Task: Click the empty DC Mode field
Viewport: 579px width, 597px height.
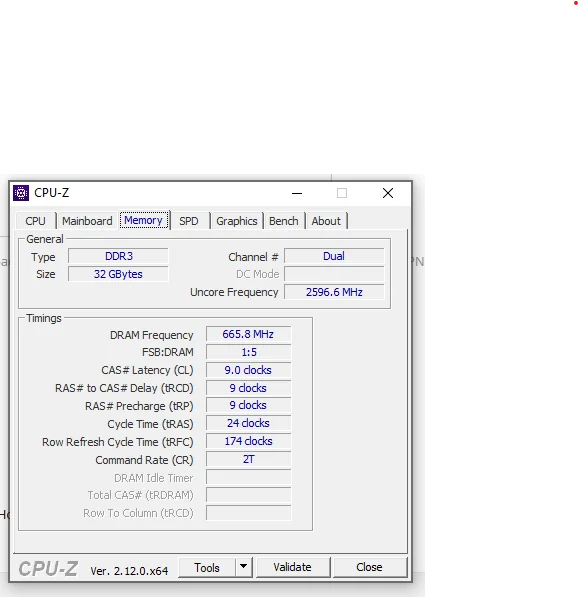Action: point(334,274)
